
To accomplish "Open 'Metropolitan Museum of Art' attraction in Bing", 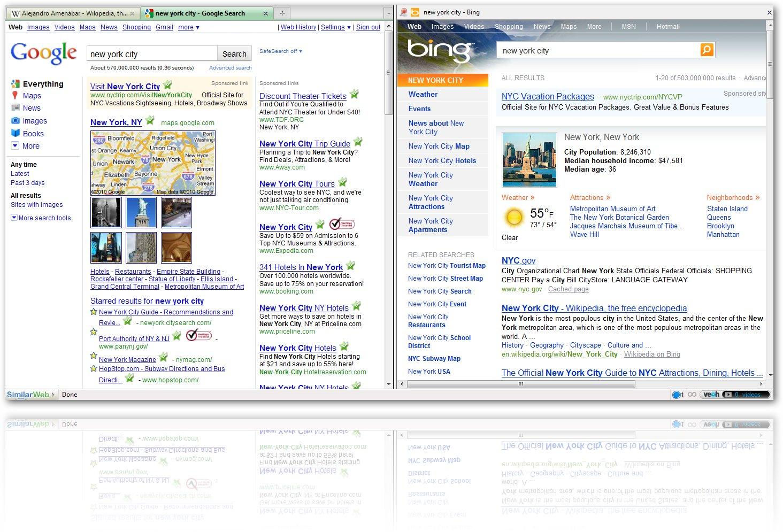I will click(x=613, y=209).
